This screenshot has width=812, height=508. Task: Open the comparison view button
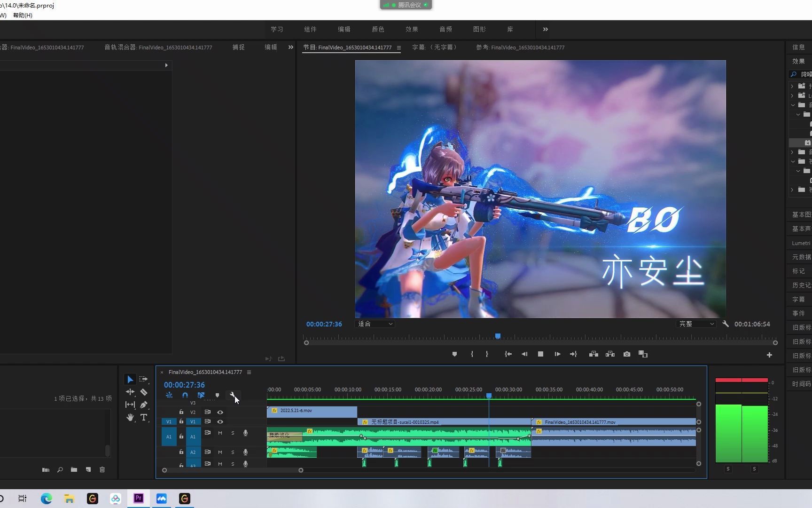point(643,354)
